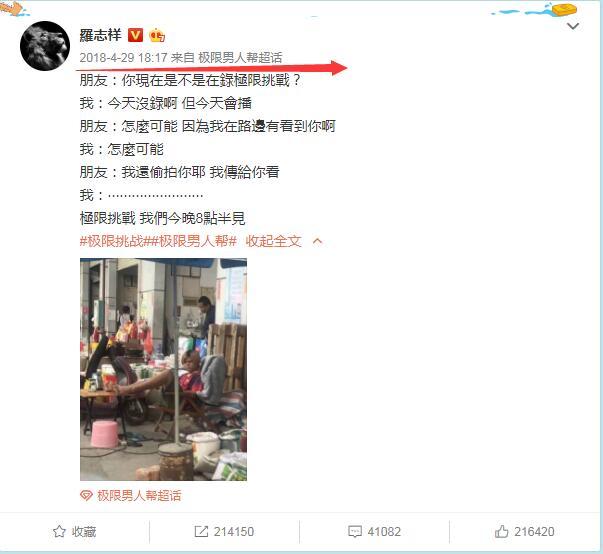The image size is (603, 554).
Task: Click the crown membership badge icon
Action: pyautogui.click(x=157, y=35)
